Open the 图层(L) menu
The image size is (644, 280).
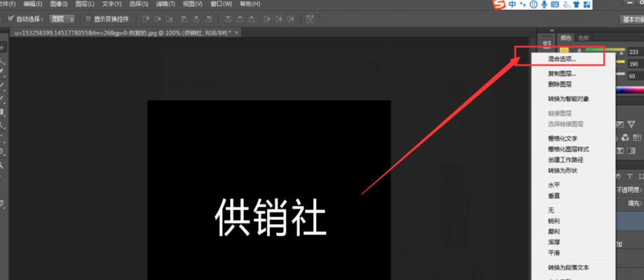click(85, 4)
